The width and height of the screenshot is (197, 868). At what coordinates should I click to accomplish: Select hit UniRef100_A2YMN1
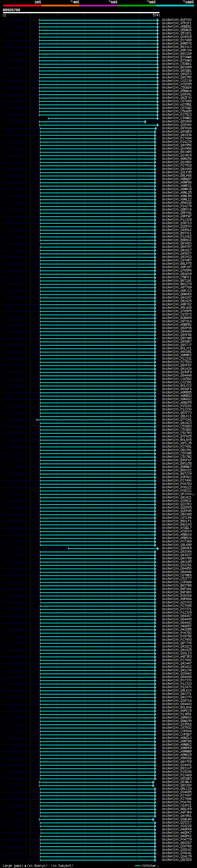[176, 104]
